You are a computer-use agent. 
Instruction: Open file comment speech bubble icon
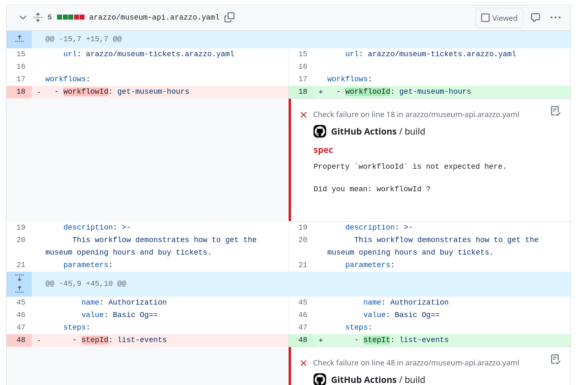pyautogui.click(x=536, y=17)
